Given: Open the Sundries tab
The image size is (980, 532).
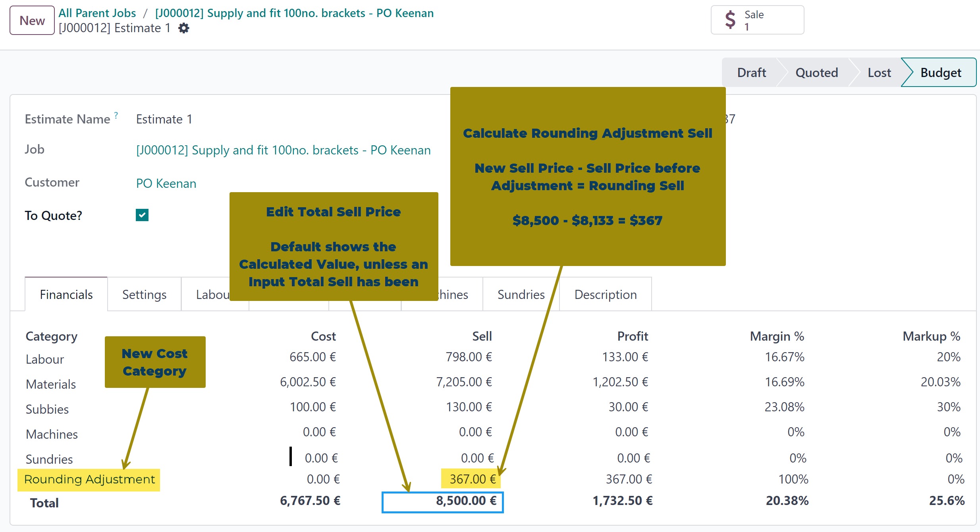Looking at the screenshot, I should (521, 295).
